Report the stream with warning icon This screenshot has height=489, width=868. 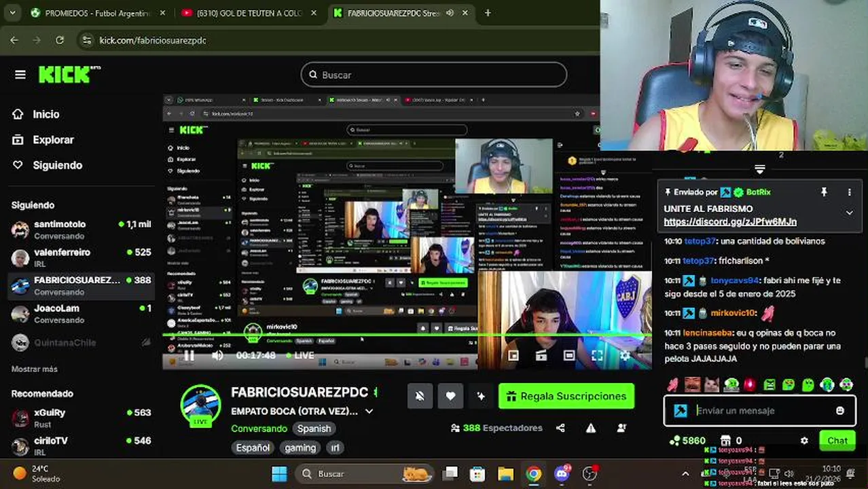(x=591, y=428)
